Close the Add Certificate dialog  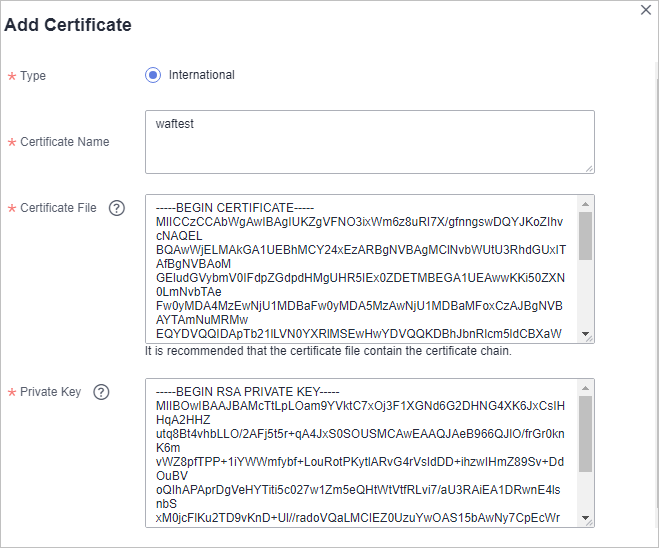tap(646, 10)
